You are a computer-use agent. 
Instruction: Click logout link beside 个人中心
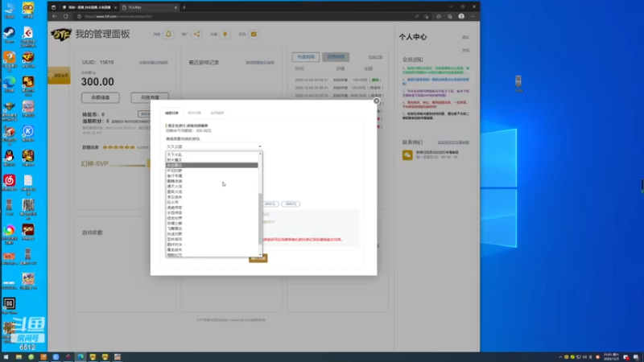click(465, 37)
